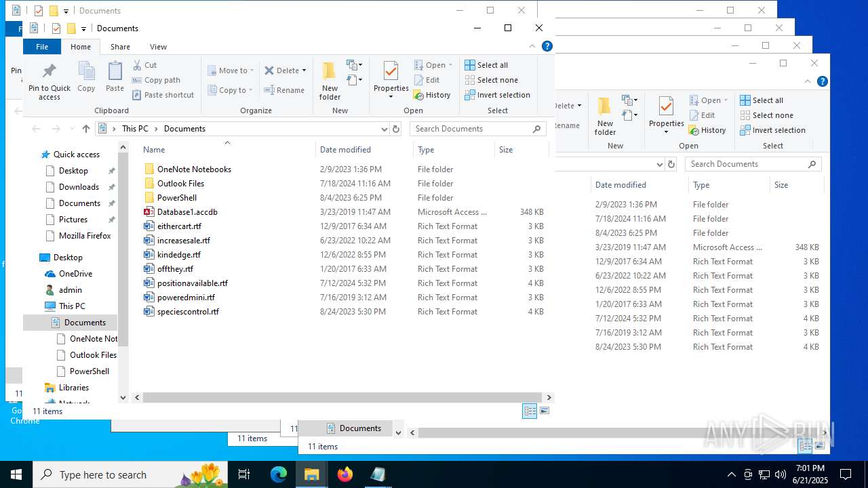Click History in the front window ribbon
This screenshot has height=488, width=868.
click(432, 95)
